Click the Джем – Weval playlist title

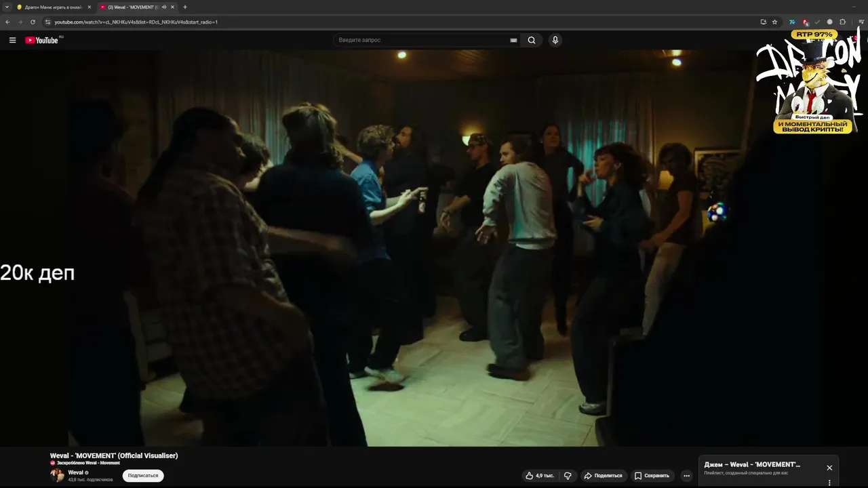(x=752, y=465)
